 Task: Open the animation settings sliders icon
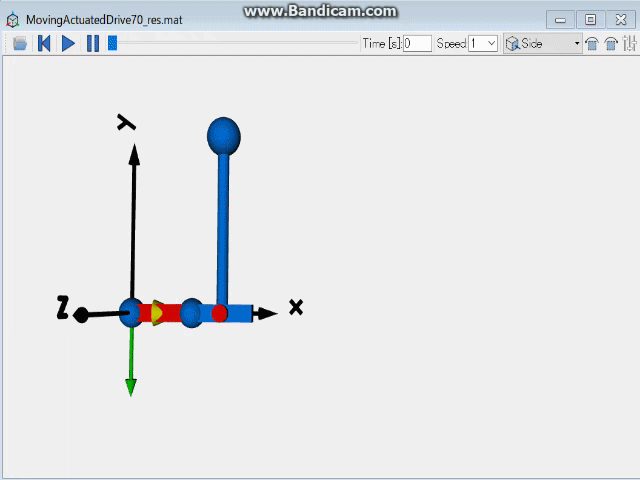629,43
